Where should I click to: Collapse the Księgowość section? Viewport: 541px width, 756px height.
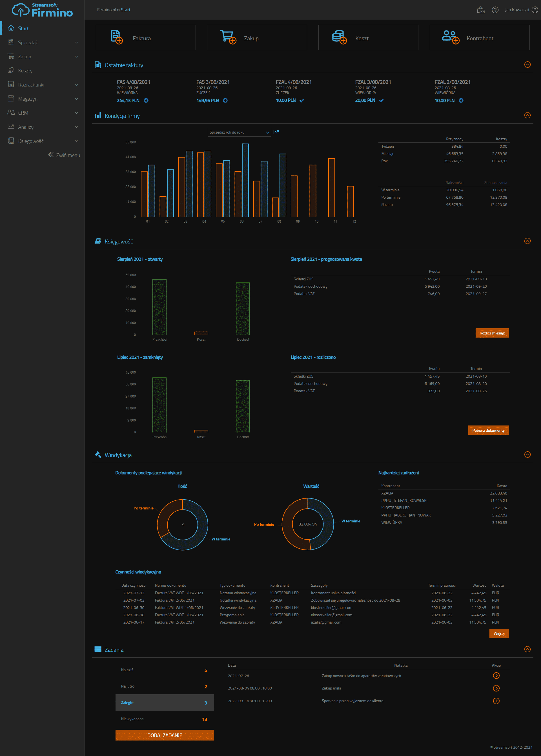pos(527,241)
